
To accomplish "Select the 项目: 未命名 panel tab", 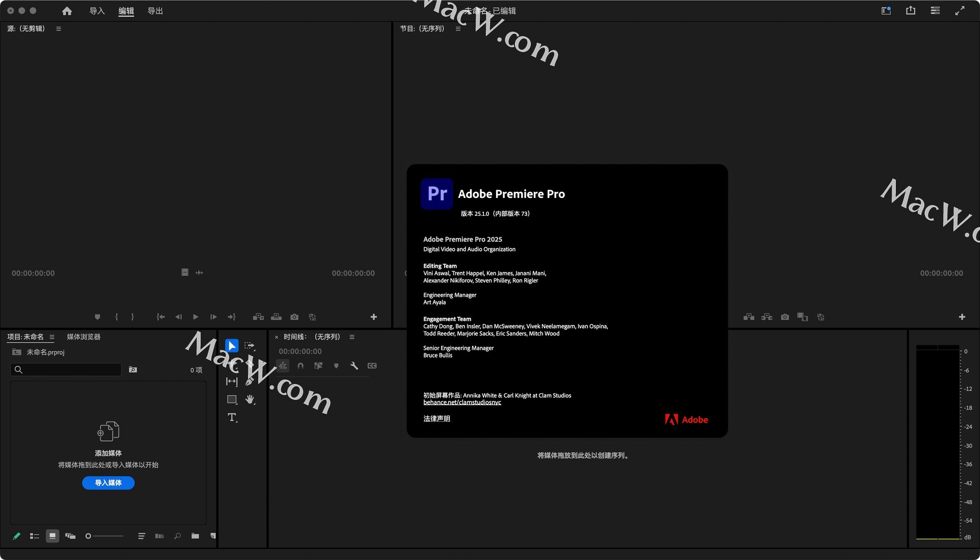I will point(26,337).
